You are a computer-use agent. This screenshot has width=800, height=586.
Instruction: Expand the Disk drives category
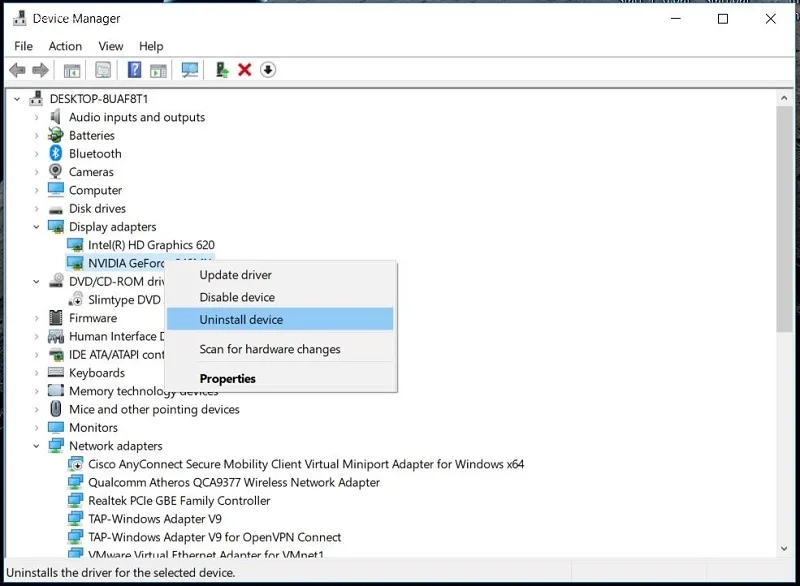36,209
